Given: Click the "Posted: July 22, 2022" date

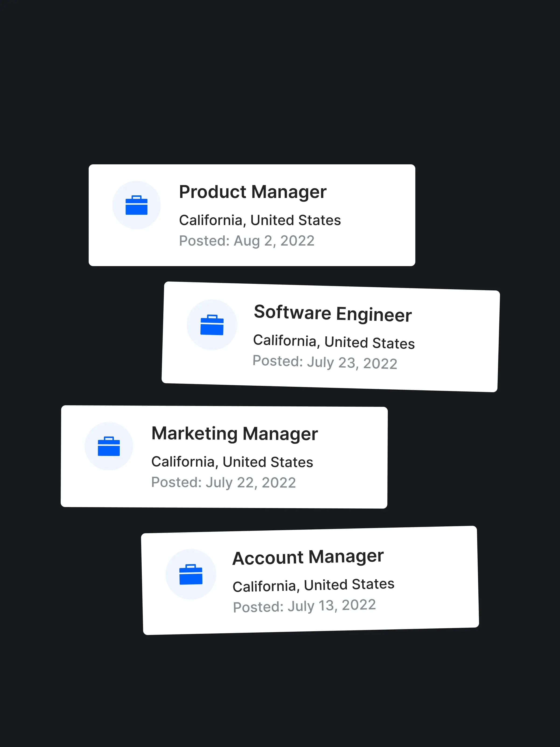Looking at the screenshot, I should 223,482.
